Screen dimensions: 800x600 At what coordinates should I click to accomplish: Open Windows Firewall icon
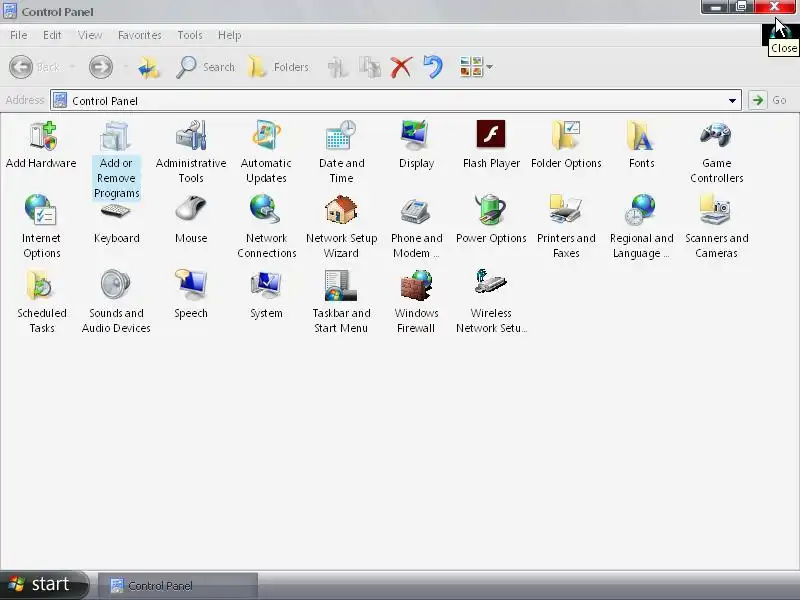click(416, 302)
